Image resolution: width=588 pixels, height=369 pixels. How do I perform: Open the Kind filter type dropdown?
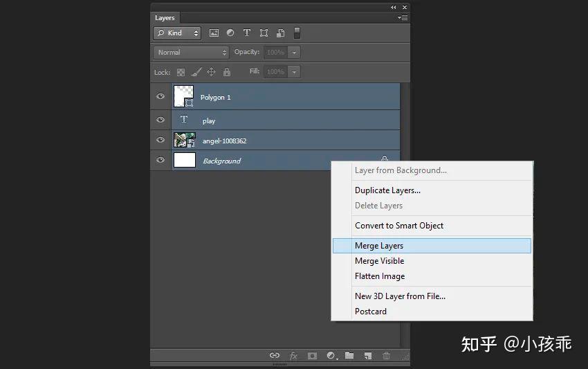coord(177,33)
